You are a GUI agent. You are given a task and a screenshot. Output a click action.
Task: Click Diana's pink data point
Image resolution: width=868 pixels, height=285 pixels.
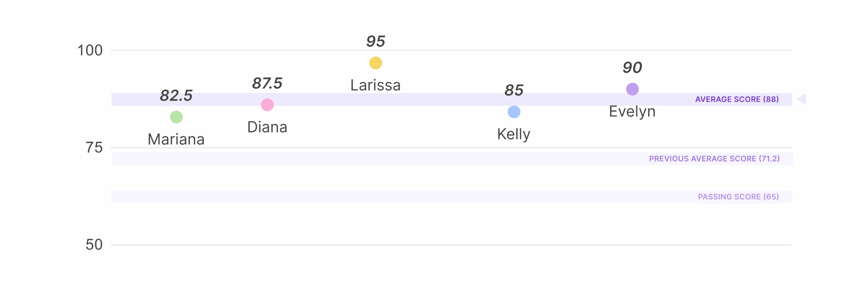coord(267,105)
